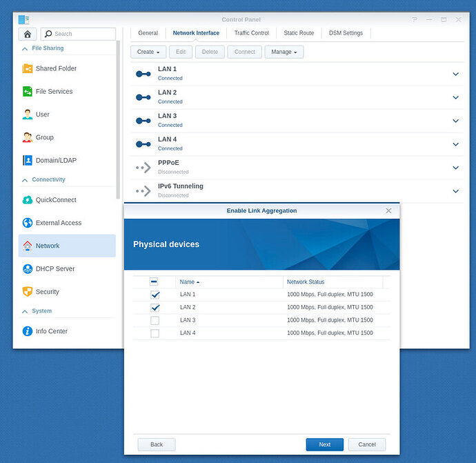
Task: Collapse the System section
Action: [x=26, y=311]
